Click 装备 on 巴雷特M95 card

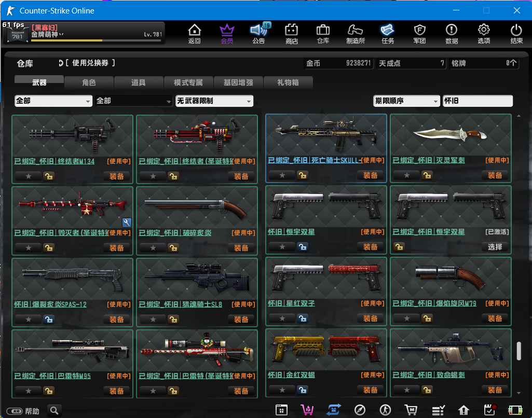(x=116, y=391)
